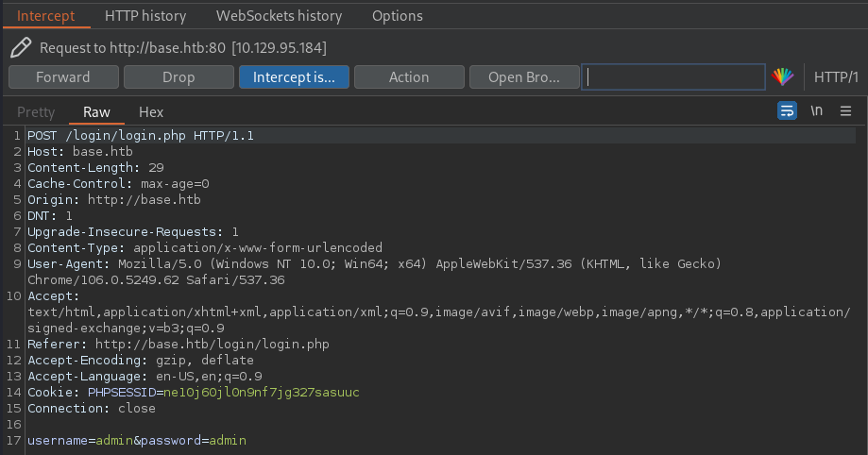This screenshot has width=868, height=455.
Task: Select the Pretty view tab
Action: click(x=36, y=111)
